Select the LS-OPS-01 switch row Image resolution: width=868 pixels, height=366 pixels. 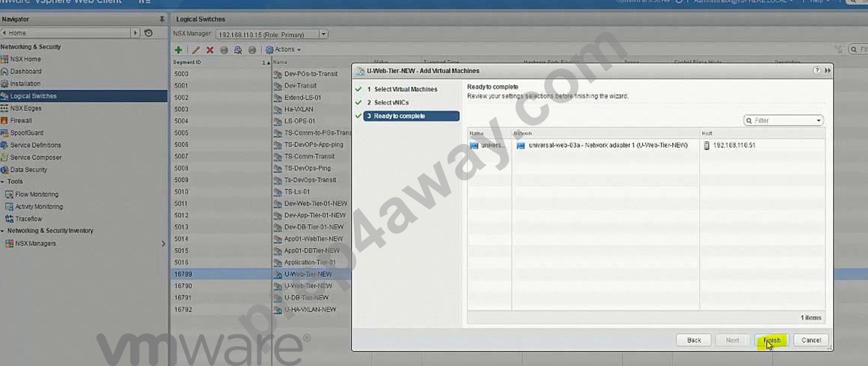click(300, 121)
